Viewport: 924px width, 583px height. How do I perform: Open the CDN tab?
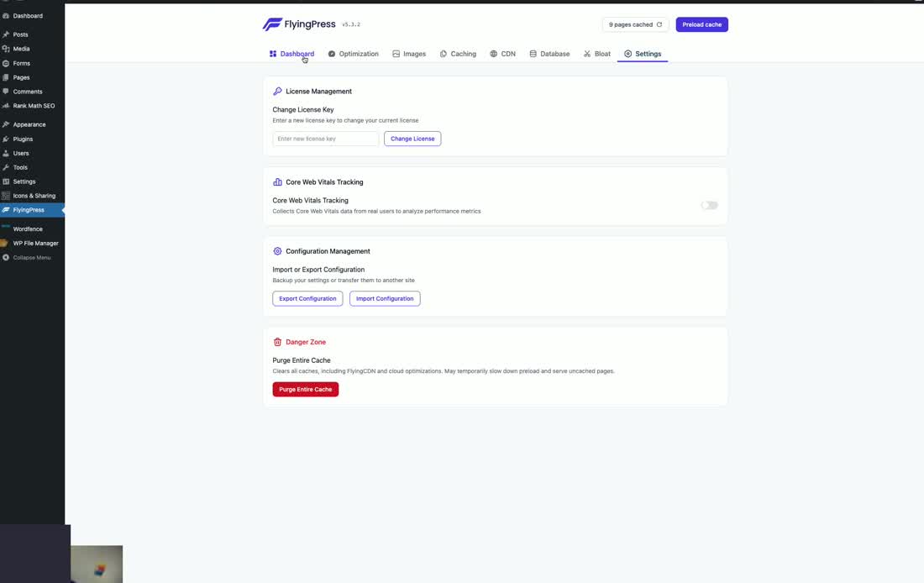[502, 54]
